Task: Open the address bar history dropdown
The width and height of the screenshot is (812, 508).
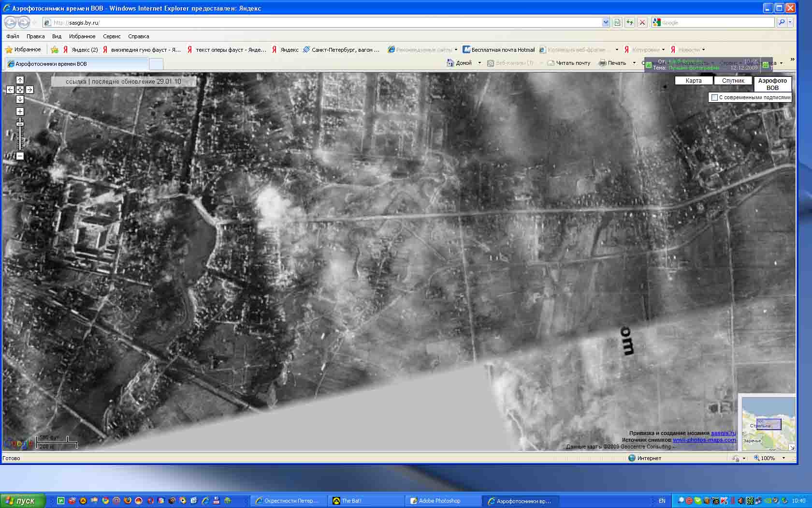Action: [x=606, y=22]
